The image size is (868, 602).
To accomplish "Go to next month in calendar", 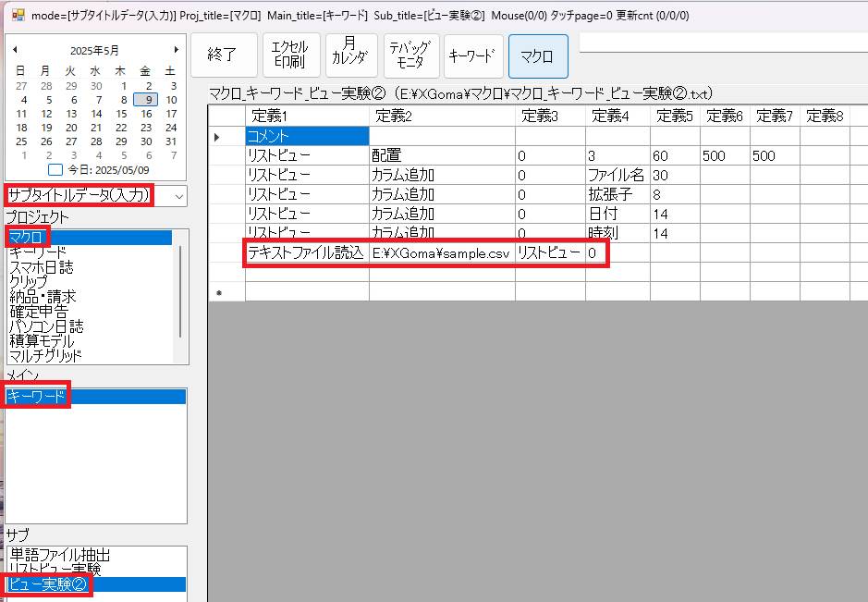I will [176, 50].
